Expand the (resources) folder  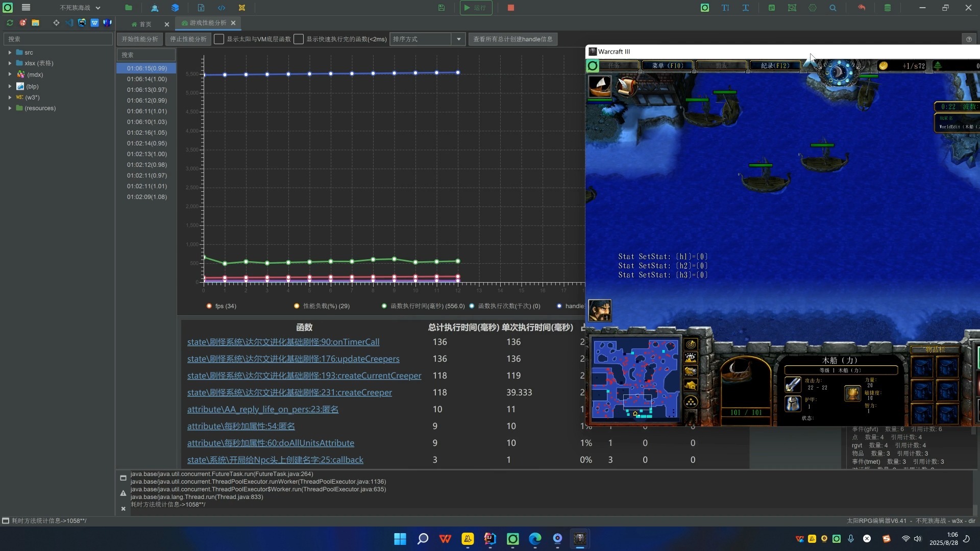(10, 108)
